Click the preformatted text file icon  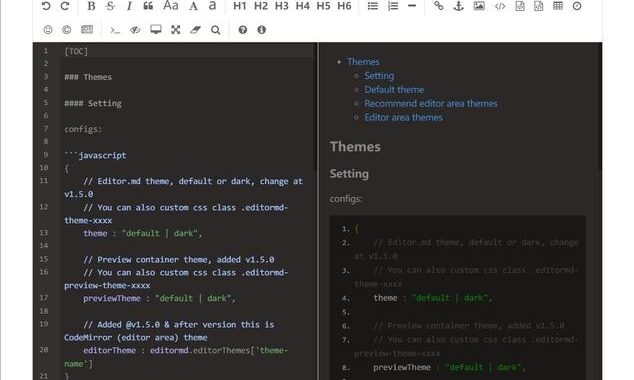(520, 6)
